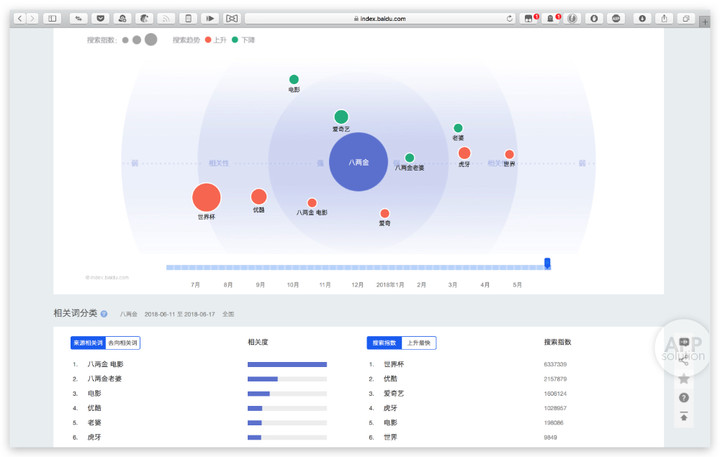Click the red 世界 bubble on right
This screenshot has height=457, width=720.
[x=509, y=154]
